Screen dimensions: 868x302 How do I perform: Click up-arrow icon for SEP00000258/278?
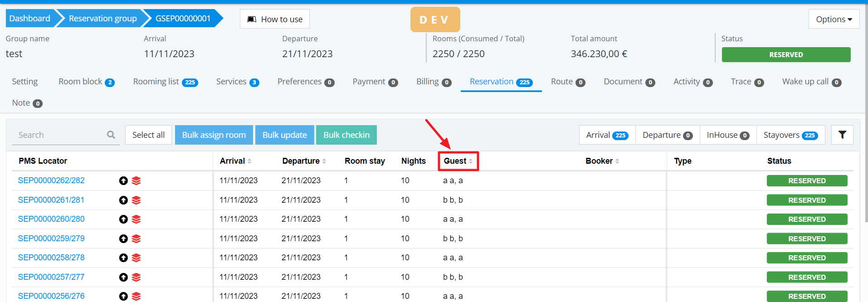pyautogui.click(x=123, y=258)
